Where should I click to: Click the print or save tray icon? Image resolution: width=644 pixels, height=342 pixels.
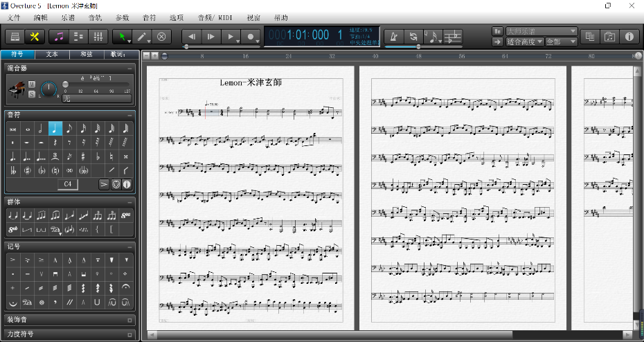click(x=15, y=37)
